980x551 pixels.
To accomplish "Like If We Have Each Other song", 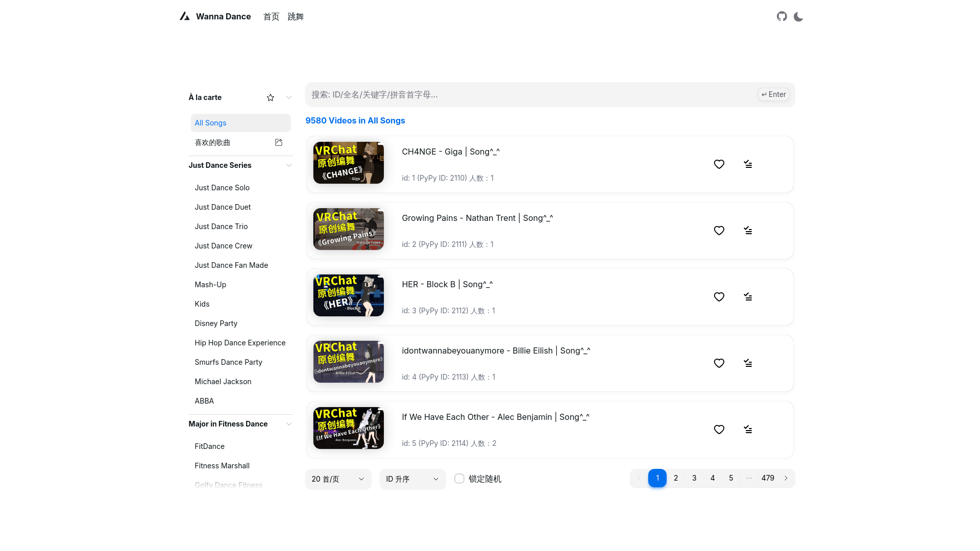I will point(719,430).
